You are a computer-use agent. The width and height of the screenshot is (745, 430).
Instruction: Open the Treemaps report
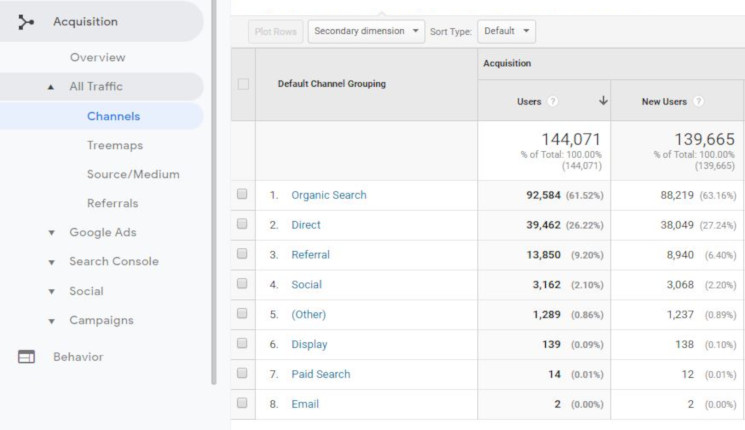114,145
